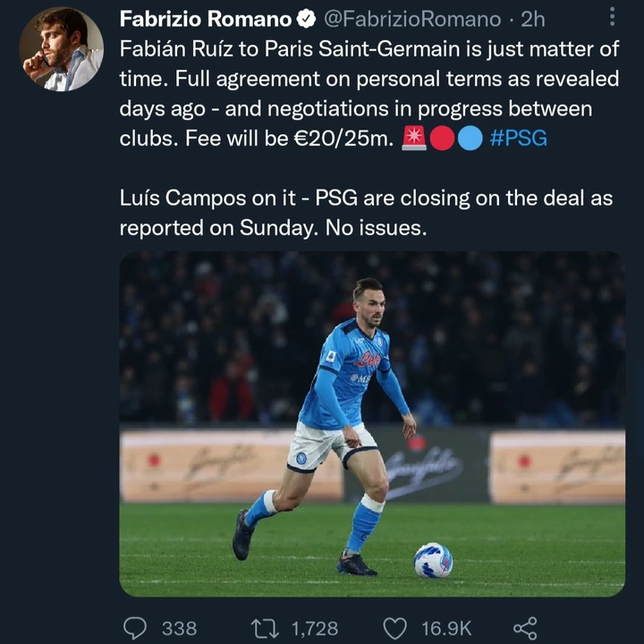This screenshot has height=644, width=644.
Task: Click the 1,728 retweets count
Action: [317, 628]
